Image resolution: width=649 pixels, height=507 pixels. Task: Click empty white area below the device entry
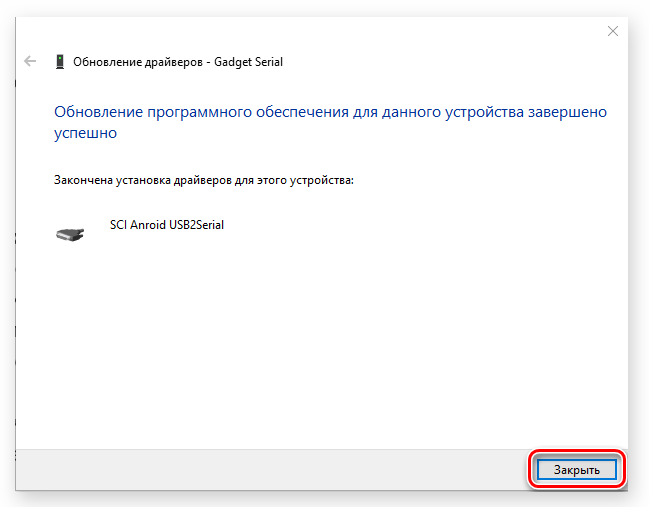[x=321, y=344]
